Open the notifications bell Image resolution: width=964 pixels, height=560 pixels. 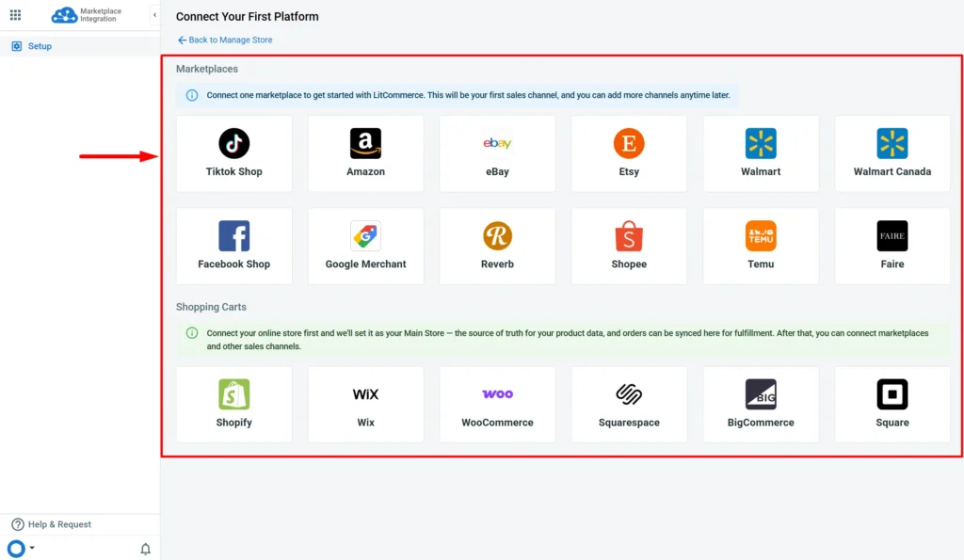click(x=145, y=549)
